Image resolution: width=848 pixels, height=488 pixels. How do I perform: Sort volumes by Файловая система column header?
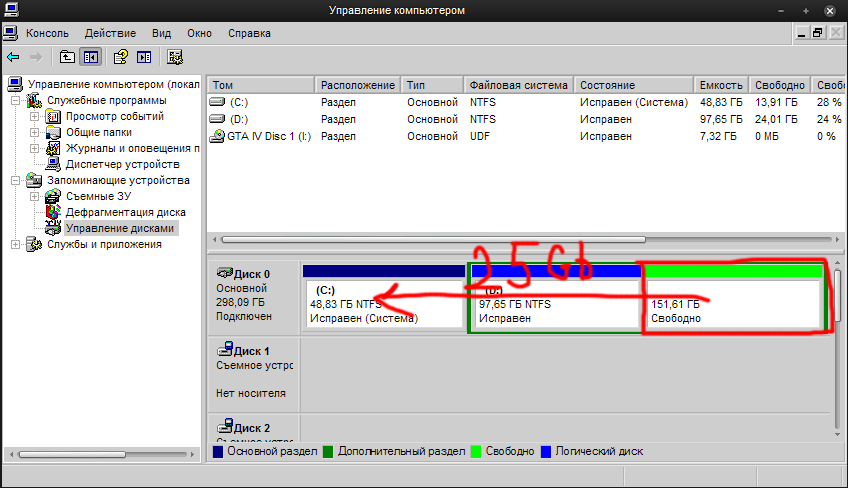518,85
